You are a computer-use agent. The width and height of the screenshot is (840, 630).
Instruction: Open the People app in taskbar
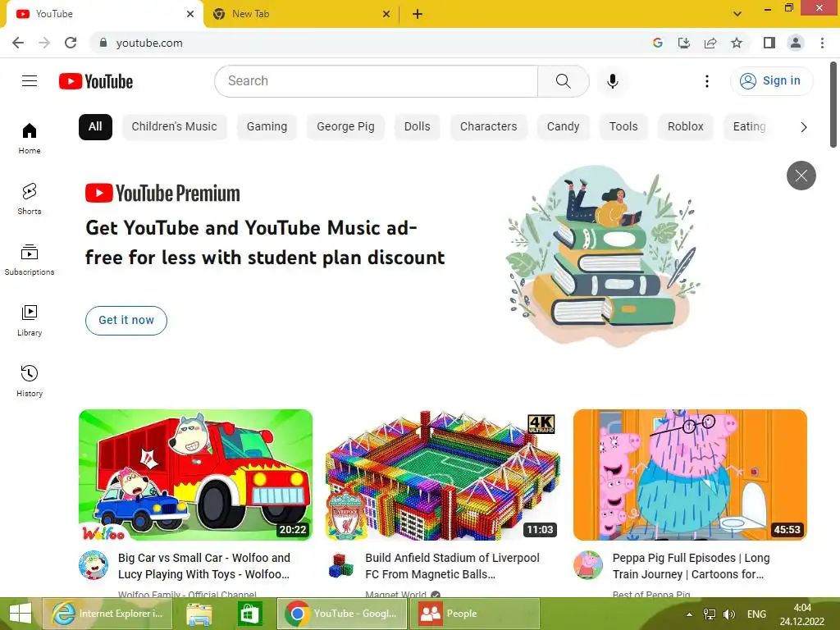coord(475,614)
